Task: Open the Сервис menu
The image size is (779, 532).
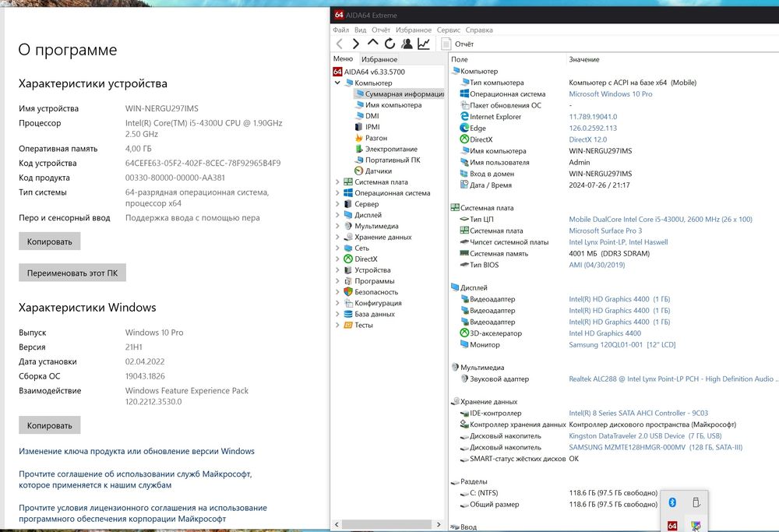Action: [448, 30]
